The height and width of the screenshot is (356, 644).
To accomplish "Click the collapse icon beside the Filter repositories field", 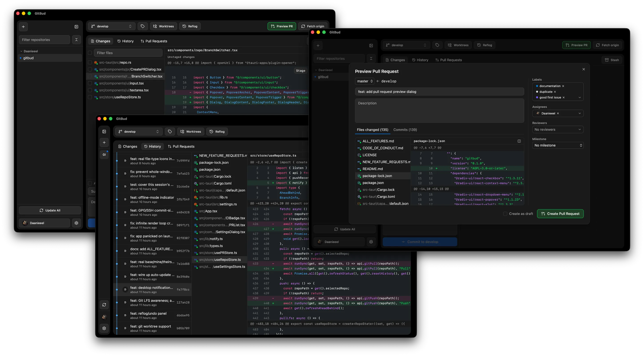I will click(76, 40).
